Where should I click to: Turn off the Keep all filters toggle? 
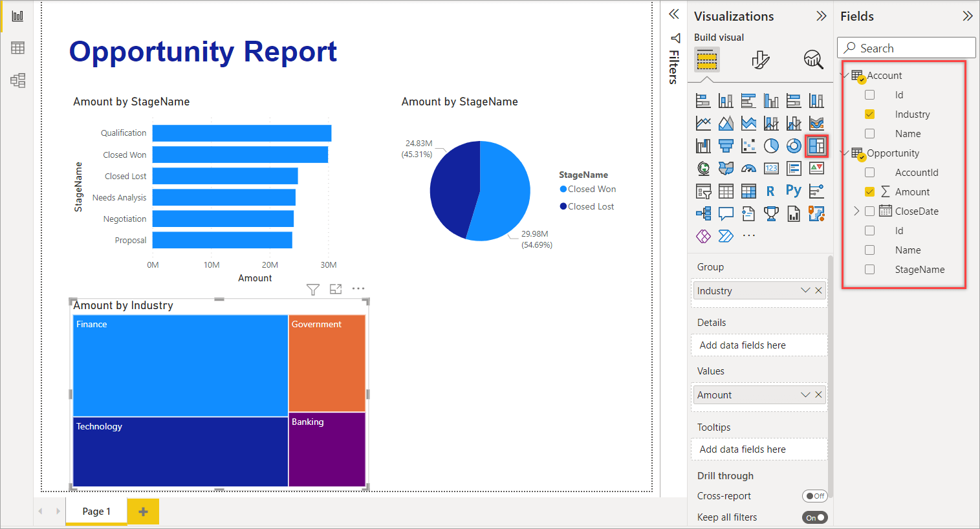pyautogui.click(x=815, y=517)
